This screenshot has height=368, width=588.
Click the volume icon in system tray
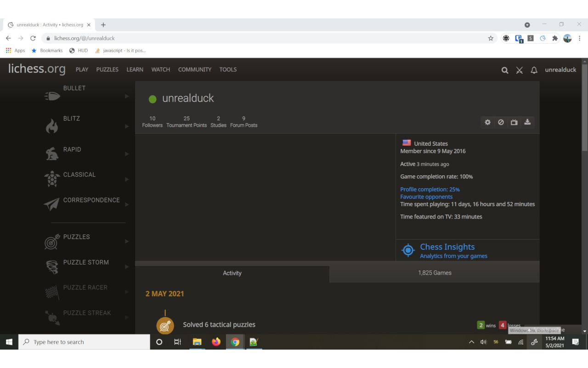(x=483, y=342)
